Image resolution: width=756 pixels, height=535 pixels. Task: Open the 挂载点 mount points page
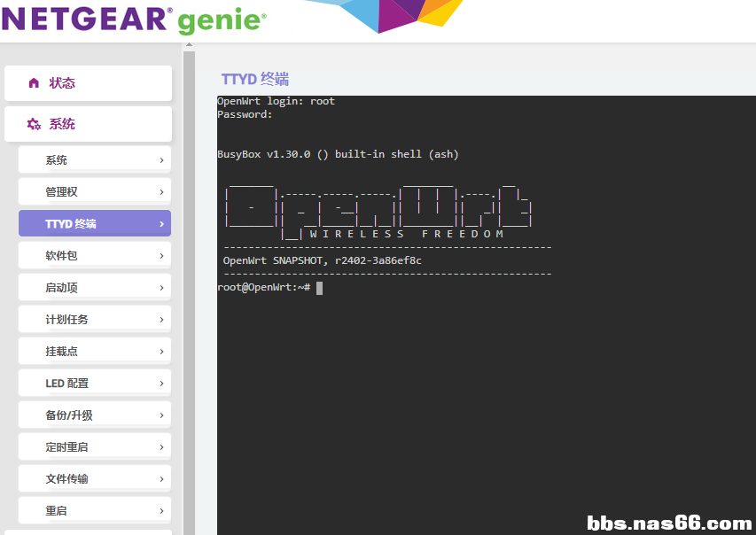pos(94,352)
